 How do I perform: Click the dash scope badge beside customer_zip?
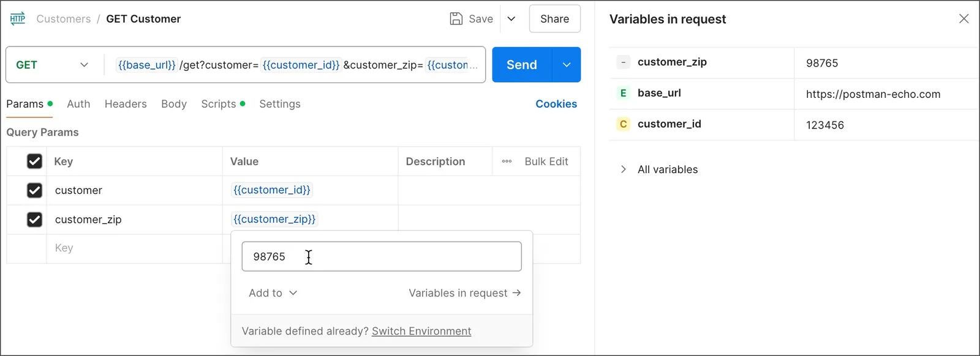pyautogui.click(x=623, y=62)
